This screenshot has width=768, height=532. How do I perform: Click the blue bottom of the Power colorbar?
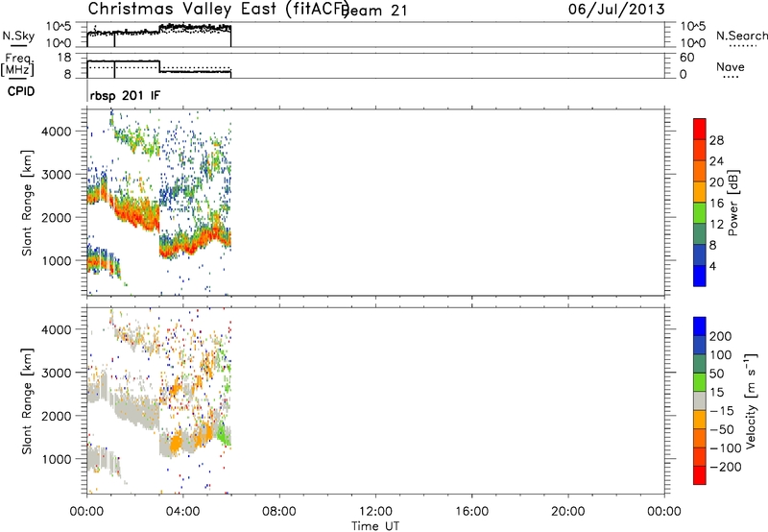click(700, 276)
